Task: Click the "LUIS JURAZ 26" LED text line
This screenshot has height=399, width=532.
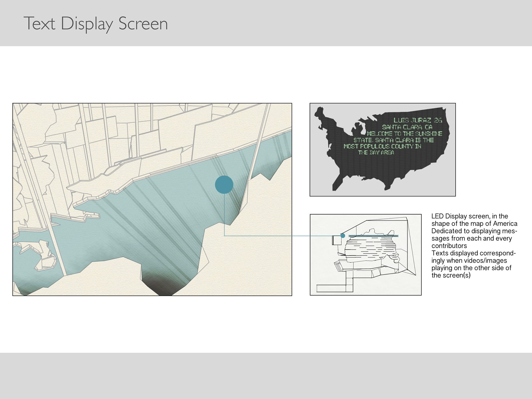Action: [x=418, y=121]
